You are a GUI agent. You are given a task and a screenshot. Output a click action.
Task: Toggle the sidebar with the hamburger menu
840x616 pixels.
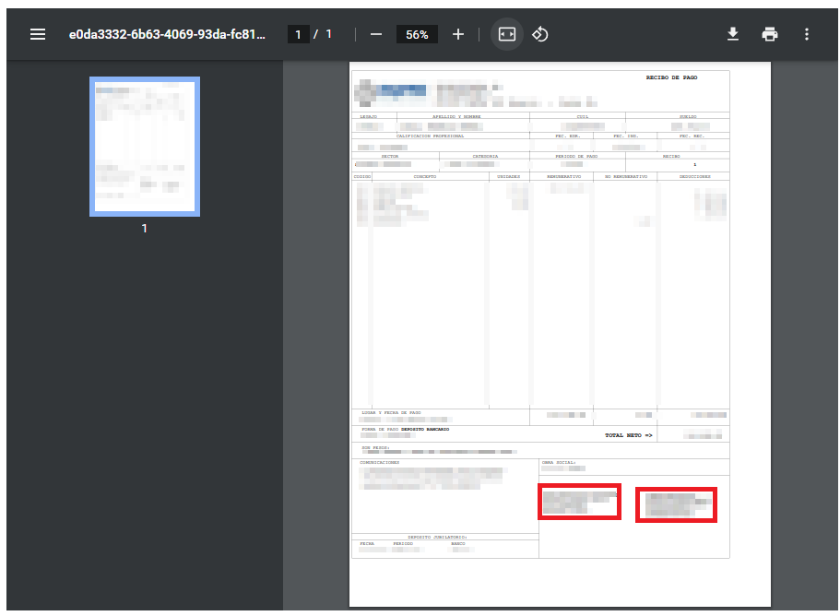click(x=38, y=34)
